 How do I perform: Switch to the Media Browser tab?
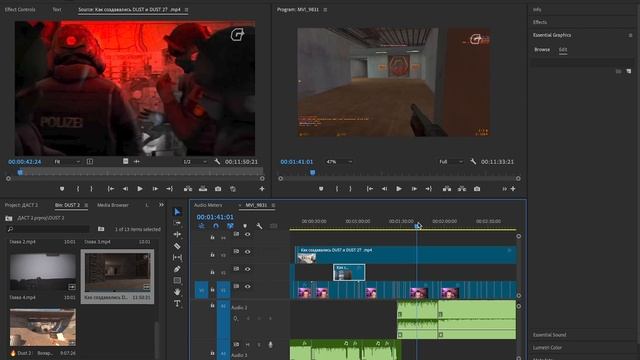coord(113,205)
